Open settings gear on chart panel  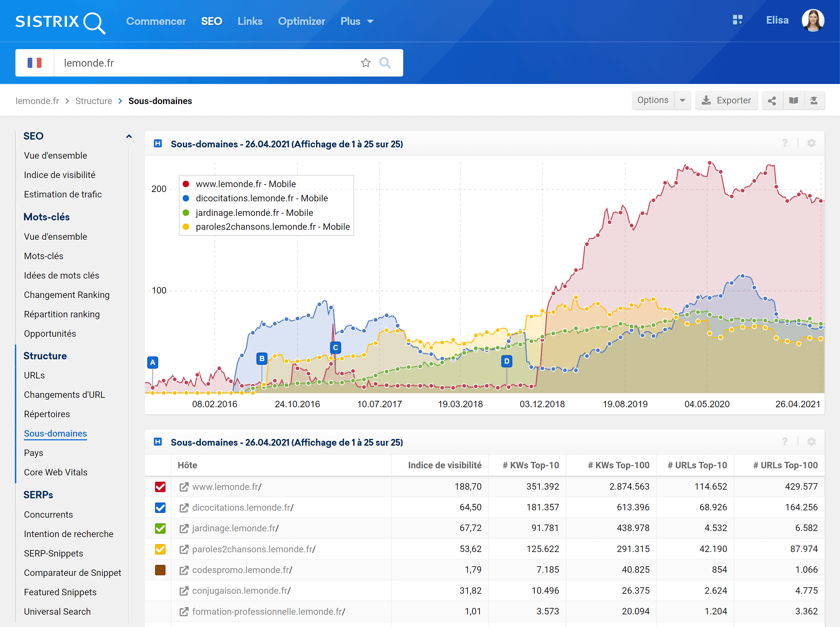pos(811,143)
